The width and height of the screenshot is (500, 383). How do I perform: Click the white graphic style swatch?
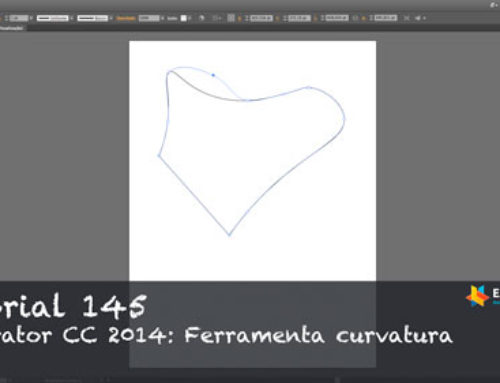(184, 18)
